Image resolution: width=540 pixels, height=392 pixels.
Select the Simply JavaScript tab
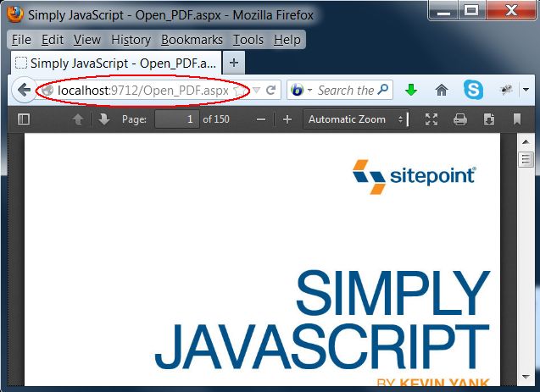pos(116,63)
